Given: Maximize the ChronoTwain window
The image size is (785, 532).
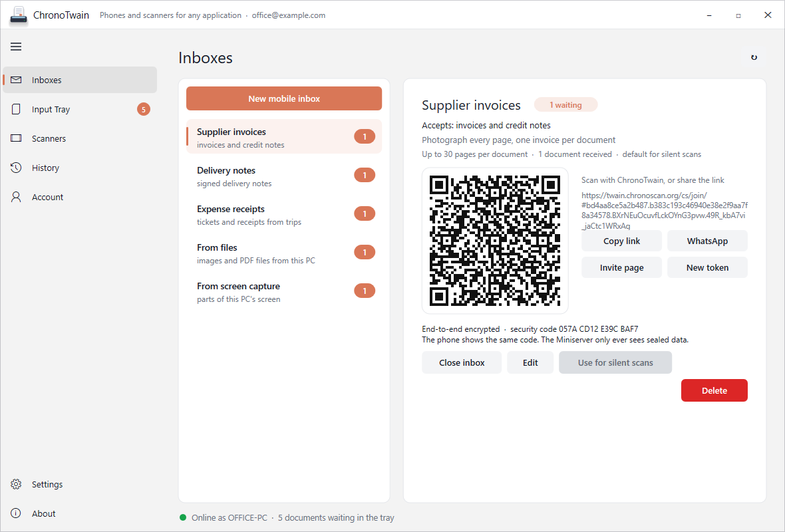Looking at the screenshot, I should (x=738, y=15).
